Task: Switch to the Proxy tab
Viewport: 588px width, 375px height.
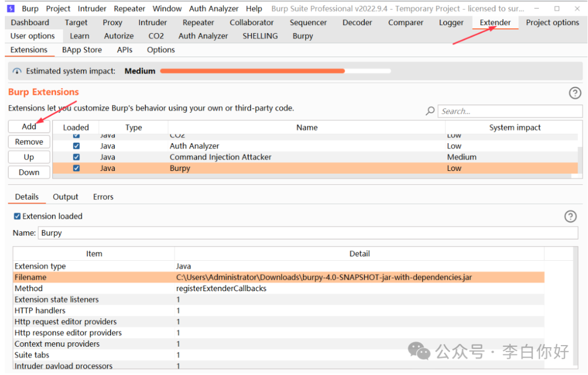Action: (x=113, y=22)
